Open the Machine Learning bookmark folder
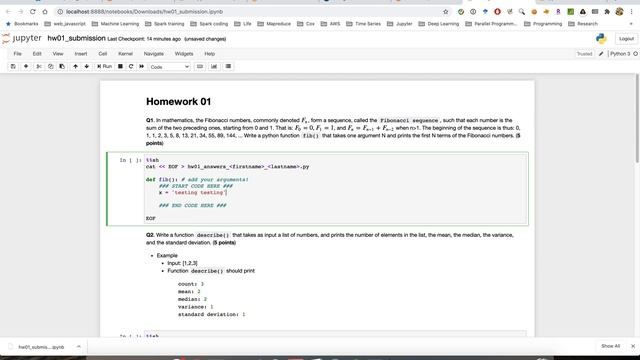The image size is (640, 360). click(x=116, y=24)
